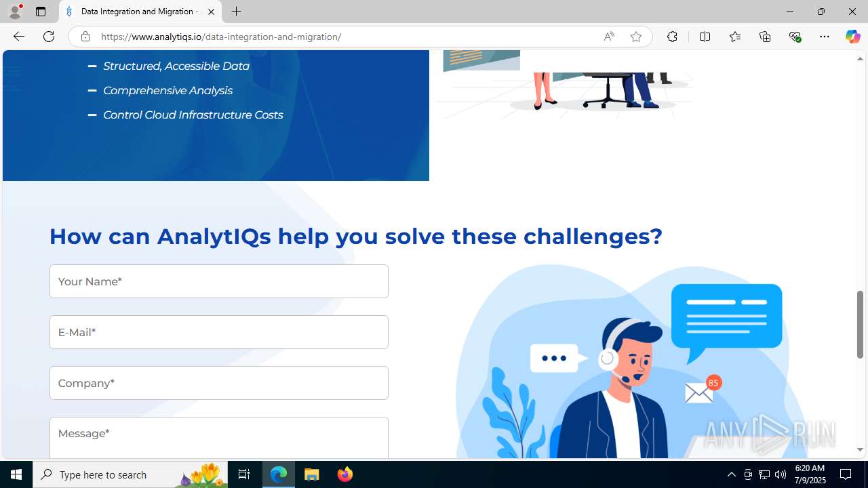Screen dimensions: 868x488
Task: Open Copilot sidebar
Action: coord(852,37)
